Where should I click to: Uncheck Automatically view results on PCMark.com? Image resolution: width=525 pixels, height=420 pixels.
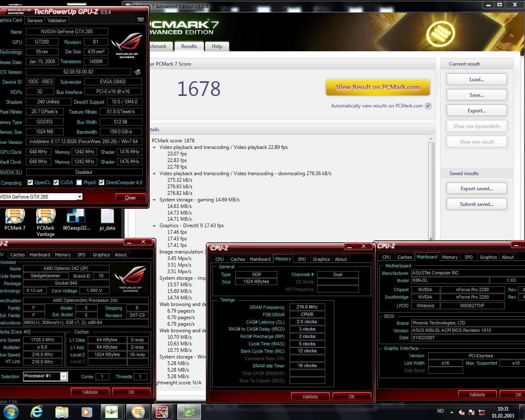428,106
